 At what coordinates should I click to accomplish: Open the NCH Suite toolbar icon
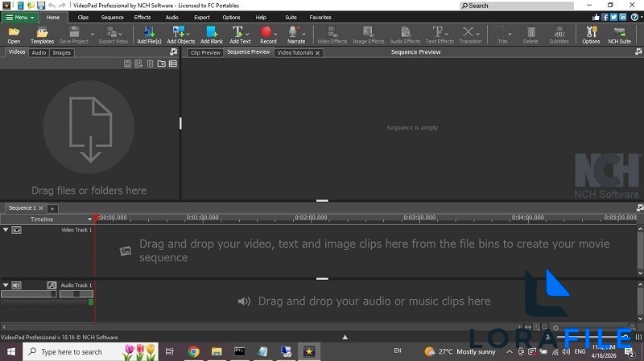(x=619, y=32)
